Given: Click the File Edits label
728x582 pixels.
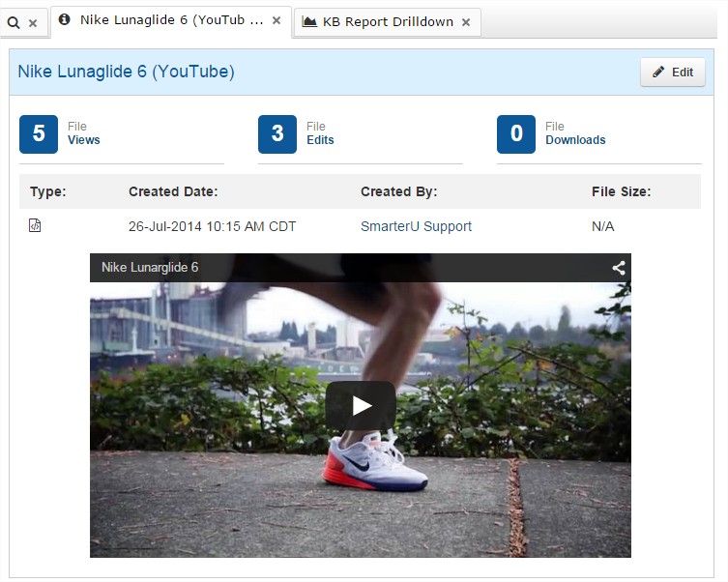Looking at the screenshot, I should pyautogui.click(x=320, y=133).
